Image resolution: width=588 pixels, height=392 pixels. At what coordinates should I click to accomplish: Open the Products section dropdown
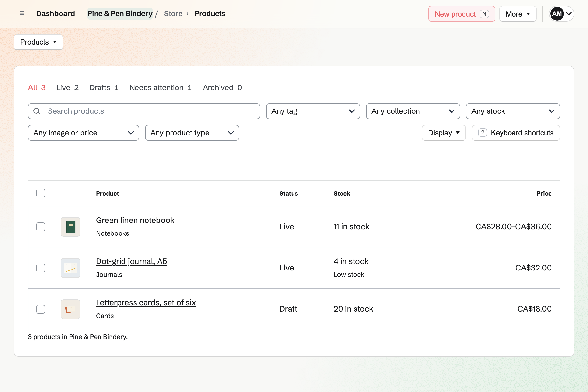(x=38, y=42)
